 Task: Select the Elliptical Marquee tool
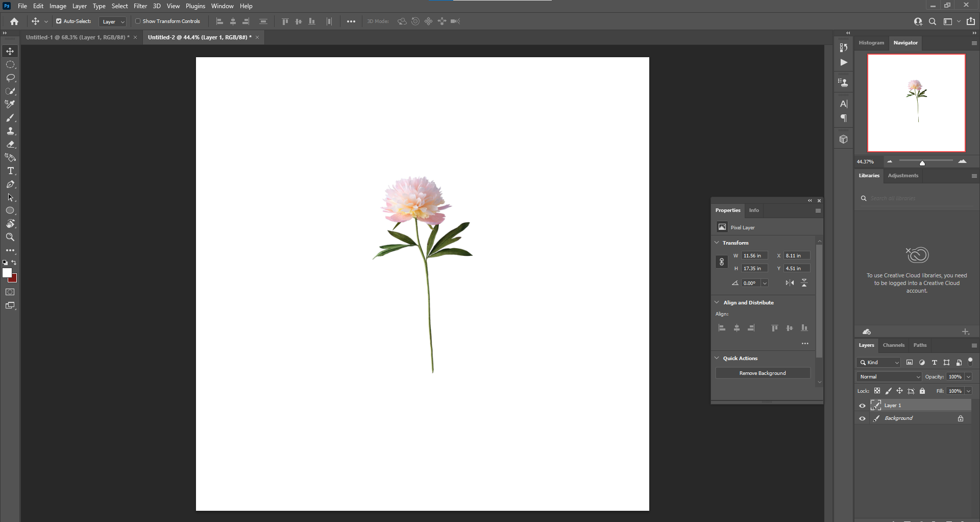pos(10,65)
